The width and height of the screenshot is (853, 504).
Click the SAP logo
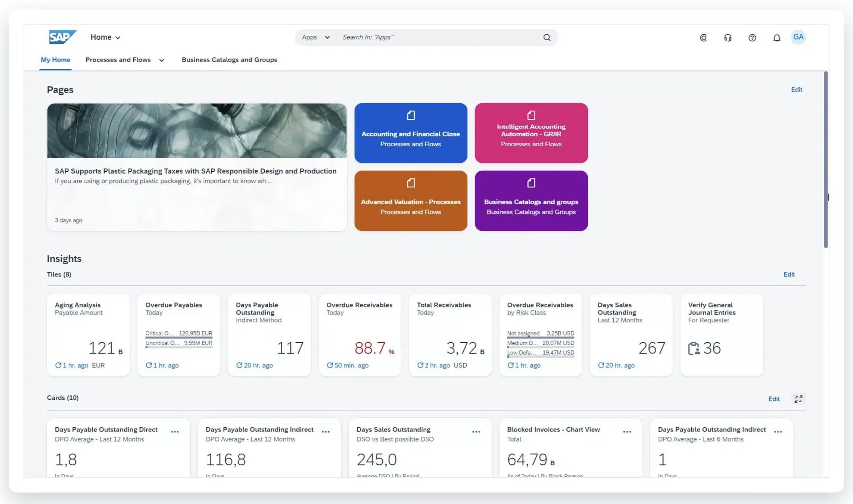point(63,37)
